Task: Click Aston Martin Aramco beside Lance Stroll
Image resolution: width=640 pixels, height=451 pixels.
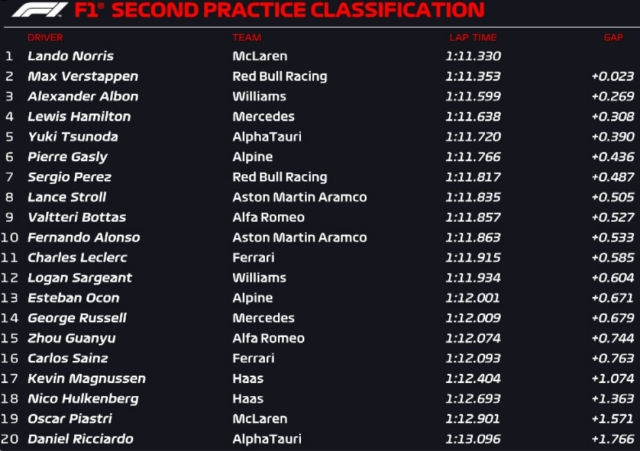Action: 299,197
